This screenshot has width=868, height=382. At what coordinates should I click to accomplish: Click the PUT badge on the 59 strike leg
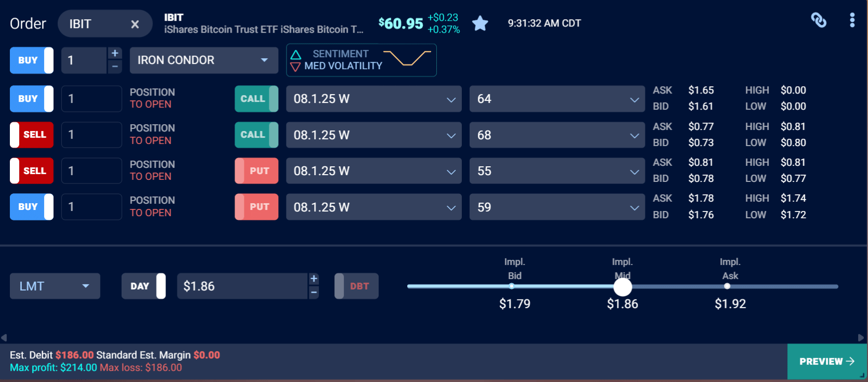click(x=256, y=206)
